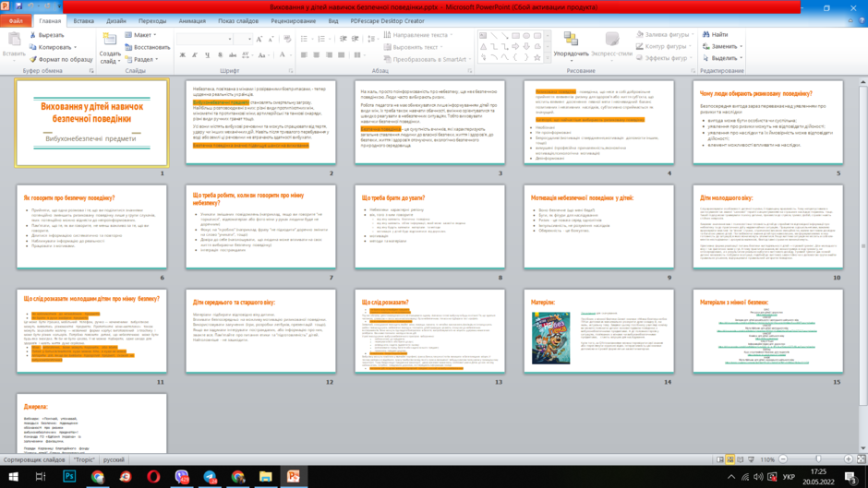This screenshot has width=868, height=488.
Task: Click the language indicator 'русский' in status bar
Action: pos(114,459)
